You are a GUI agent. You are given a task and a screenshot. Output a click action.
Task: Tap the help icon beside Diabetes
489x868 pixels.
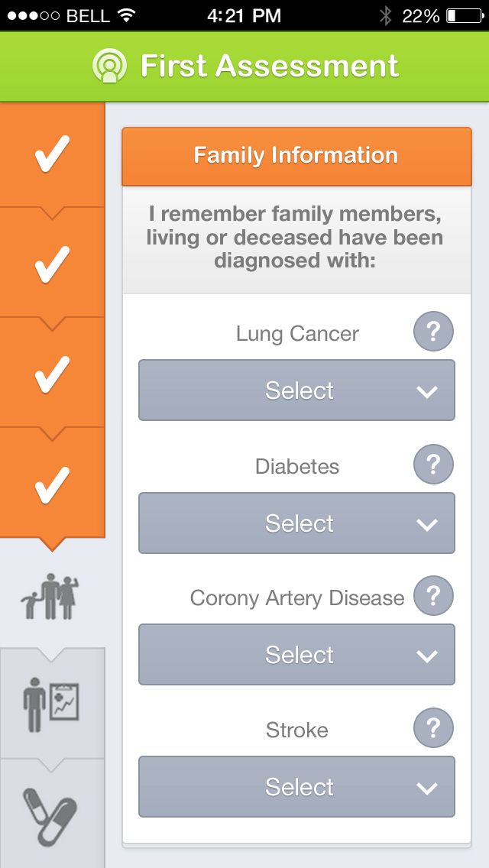point(433,465)
